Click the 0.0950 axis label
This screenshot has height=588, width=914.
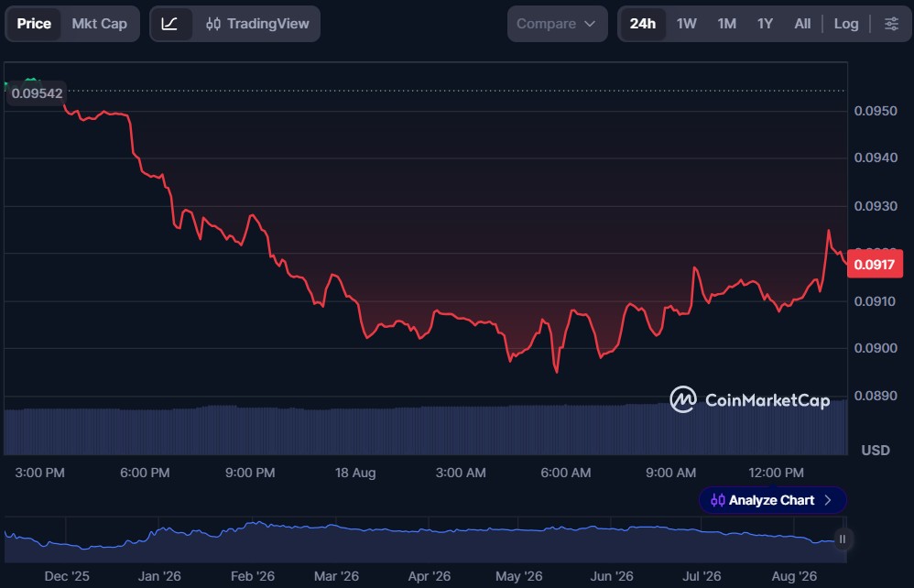pos(876,111)
